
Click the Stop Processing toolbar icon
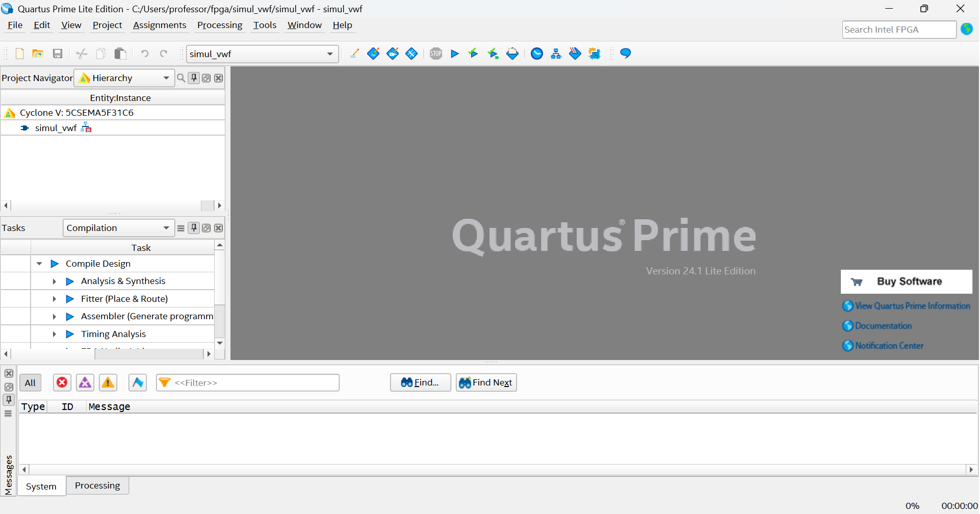click(436, 54)
